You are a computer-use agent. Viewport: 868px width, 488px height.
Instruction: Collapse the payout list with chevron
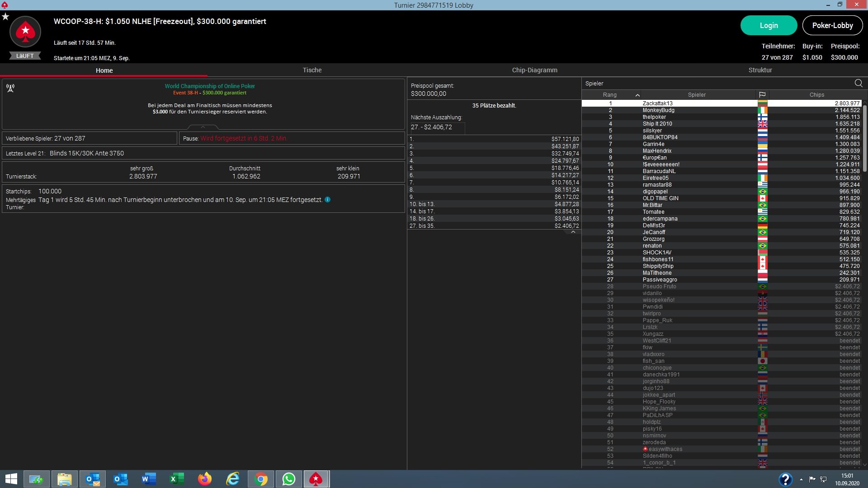573,232
